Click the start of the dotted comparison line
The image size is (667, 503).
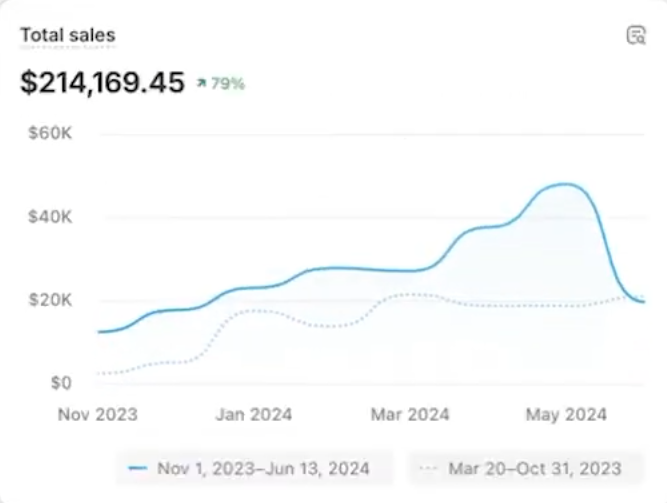click(98, 373)
